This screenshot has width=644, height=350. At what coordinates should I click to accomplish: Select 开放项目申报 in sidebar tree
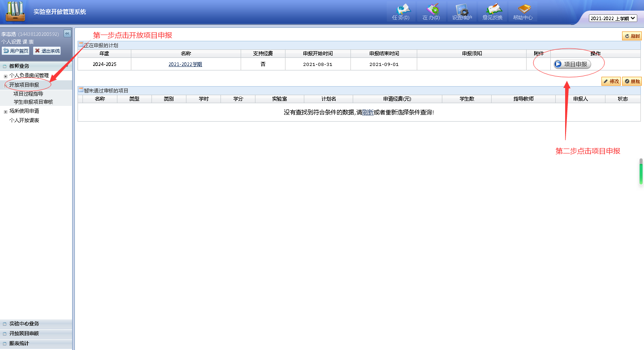pos(24,85)
